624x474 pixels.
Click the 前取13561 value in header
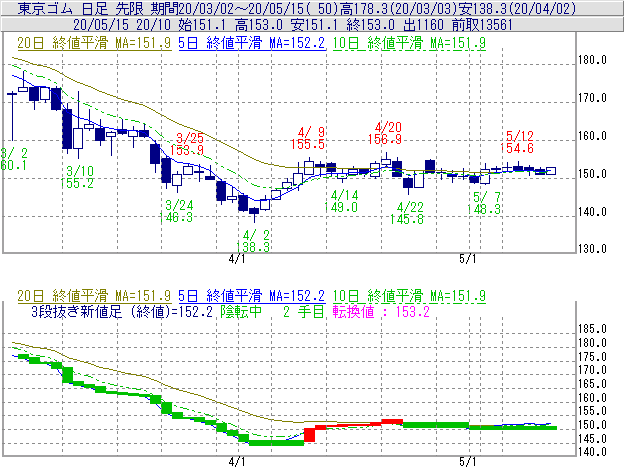[482, 25]
